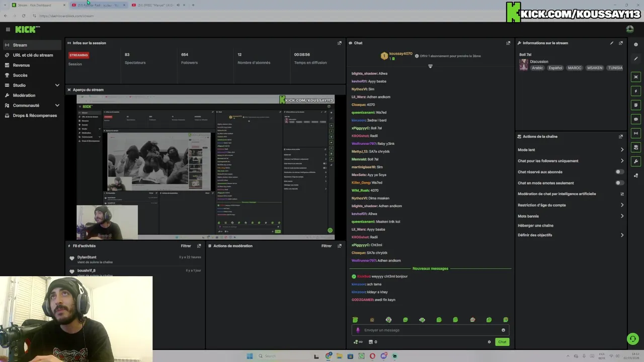Image resolution: width=644 pixels, height=362 pixels.
Task: Open external AI moderation link icon
Action: point(622,194)
